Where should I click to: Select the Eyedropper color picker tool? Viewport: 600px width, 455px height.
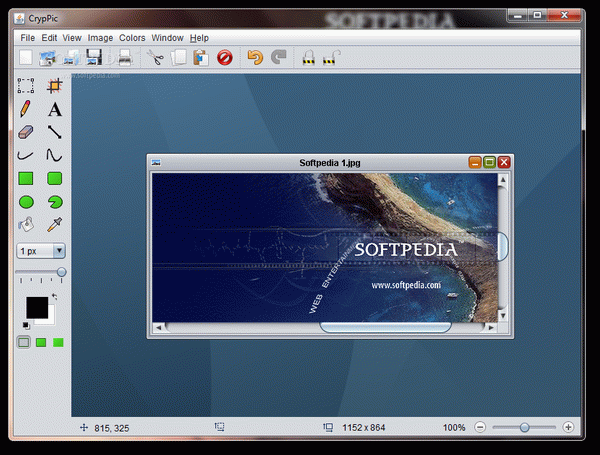tap(54, 225)
